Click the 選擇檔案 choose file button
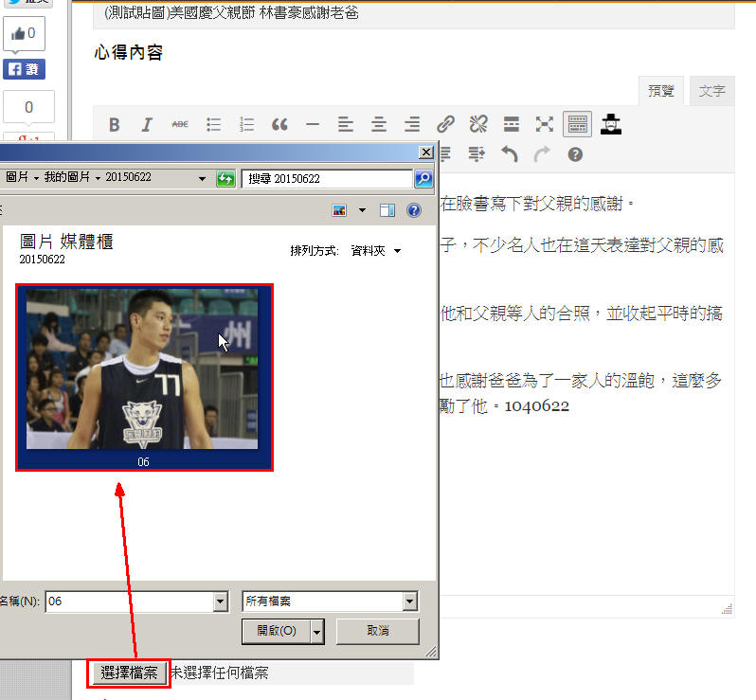756x700 pixels. pyautogui.click(x=129, y=673)
